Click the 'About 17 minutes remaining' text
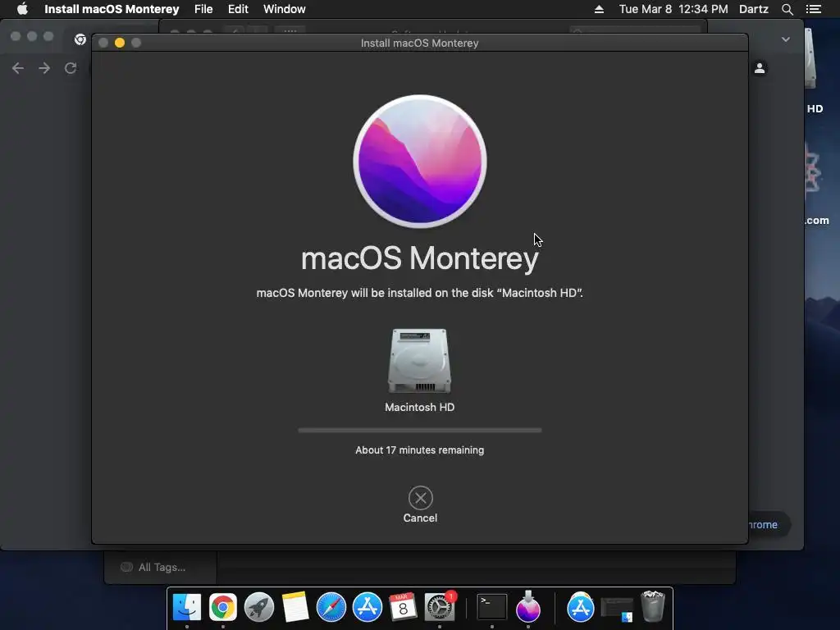The image size is (840, 630). 420,450
